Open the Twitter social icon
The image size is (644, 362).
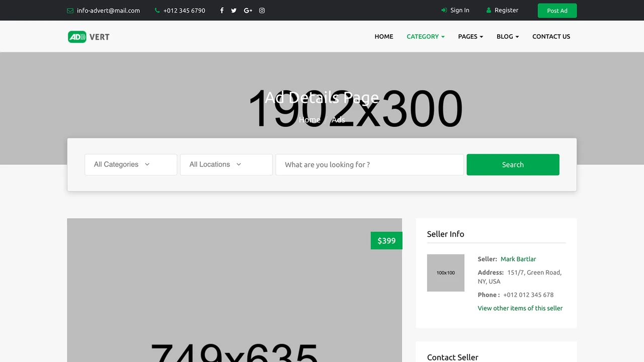(x=234, y=11)
